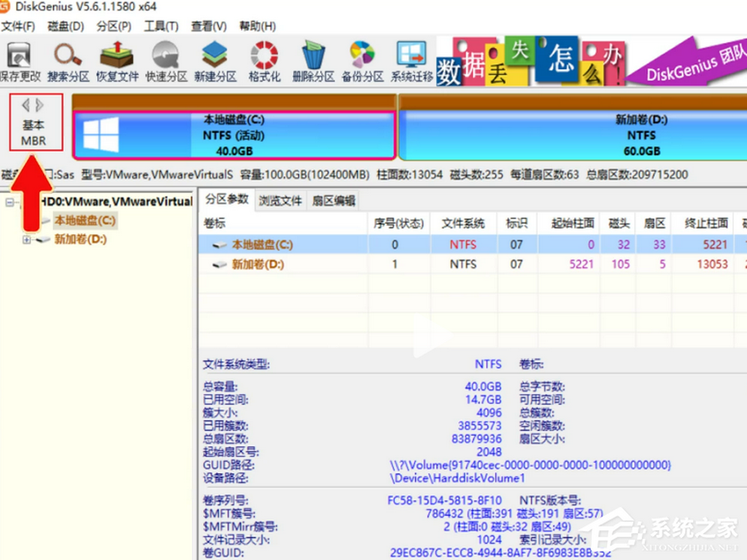
Task: Select 本地磁盘(C:) in the left tree
Action: pos(84,220)
